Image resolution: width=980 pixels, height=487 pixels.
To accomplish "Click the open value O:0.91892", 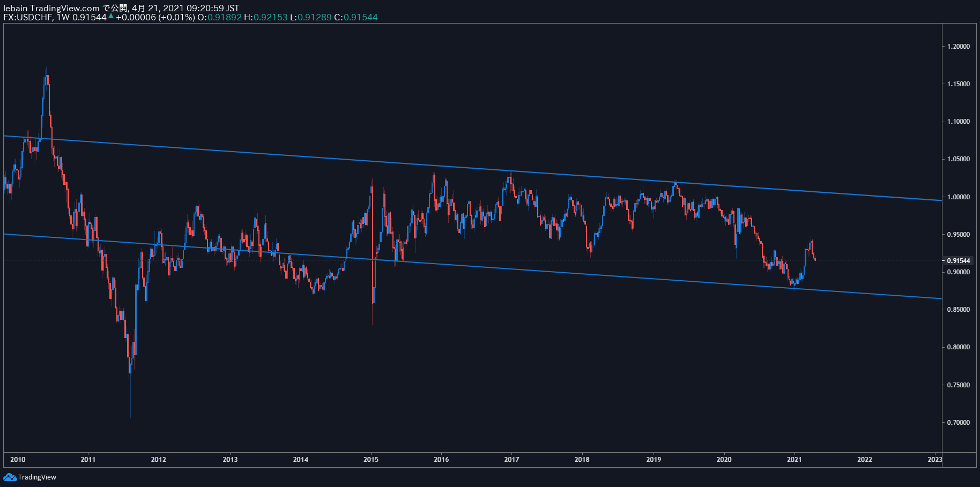I will [219, 17].
